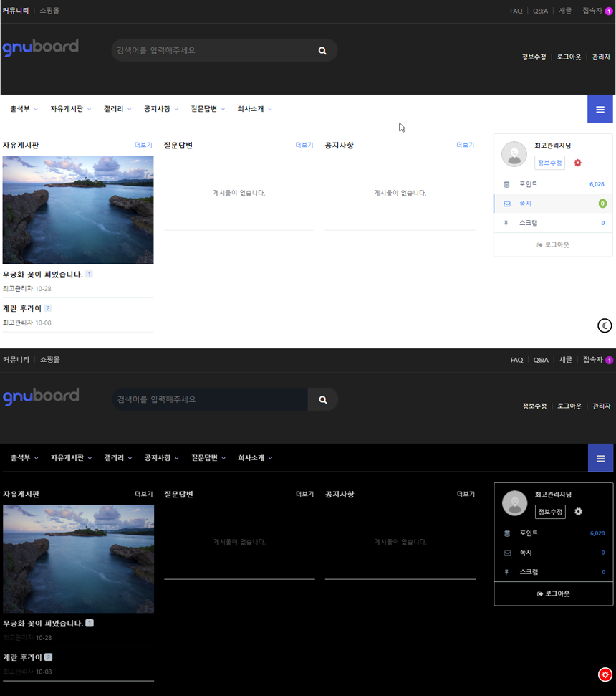This screenshot has width=616, height=696.
Task: Click the gnuboard logo in the dark-theme header
Action: point(41,397)
